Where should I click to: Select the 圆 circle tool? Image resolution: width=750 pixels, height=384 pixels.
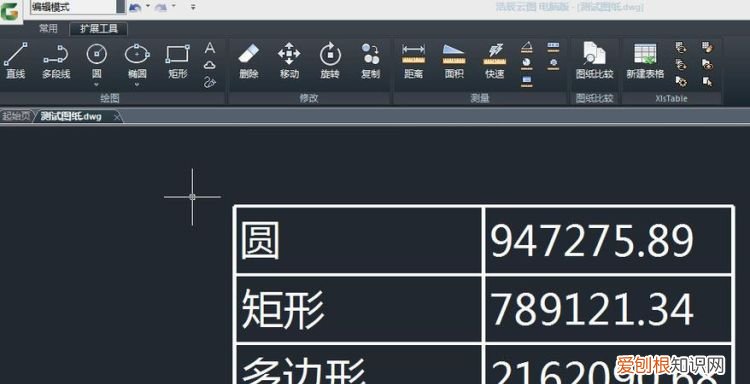(97, 61)
